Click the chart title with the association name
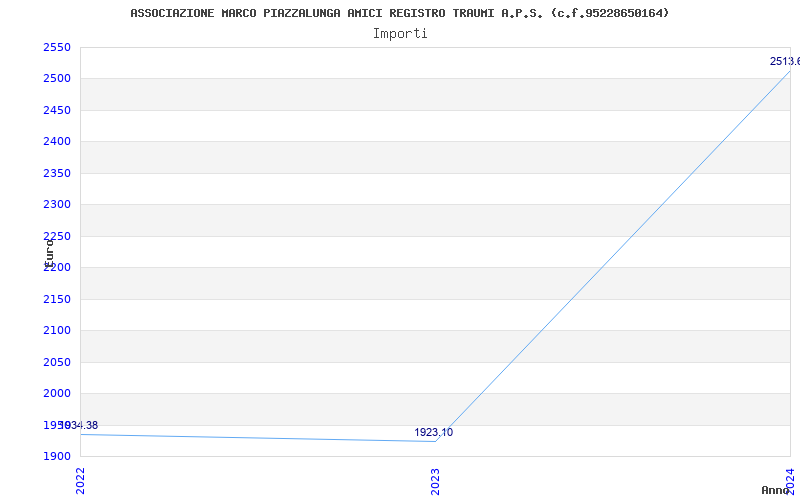The height and width of the screenshot is (500, 800). 399,13
